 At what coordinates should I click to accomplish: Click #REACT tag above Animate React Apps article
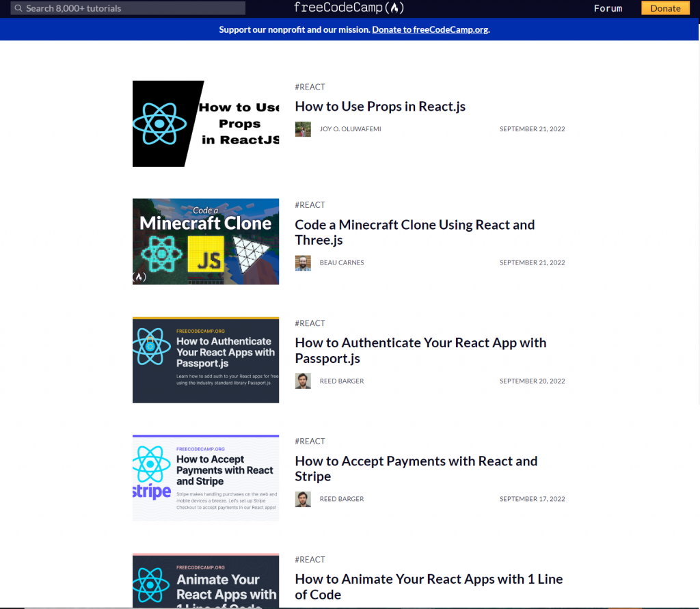(310, 559)
